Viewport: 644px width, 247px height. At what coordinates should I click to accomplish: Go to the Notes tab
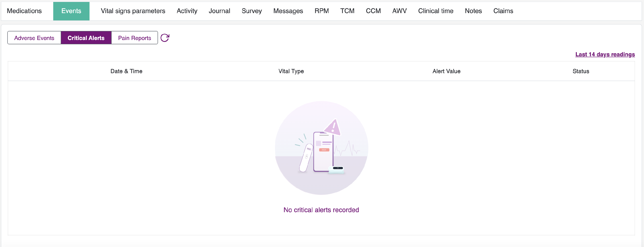coord(473,11)
